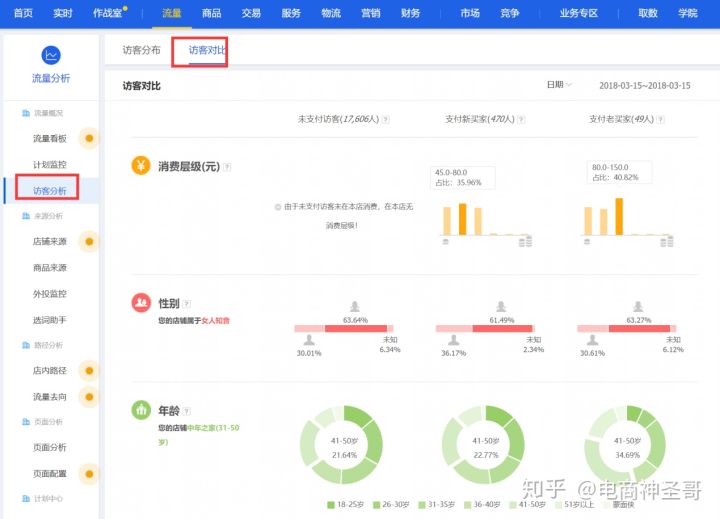Expand the 来源分析 sidebar section
Viewport: 720px width, 519px height.
[48, 215]
